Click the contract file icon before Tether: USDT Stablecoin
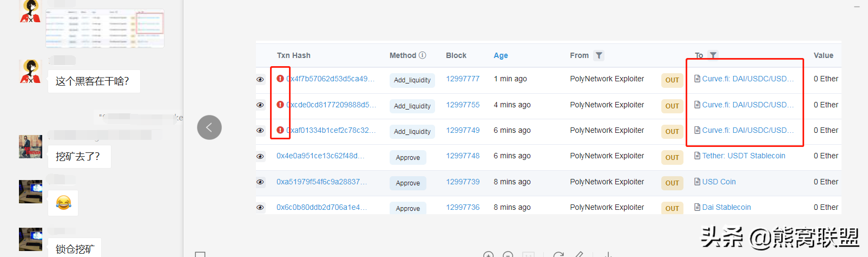 click(698, 156)
